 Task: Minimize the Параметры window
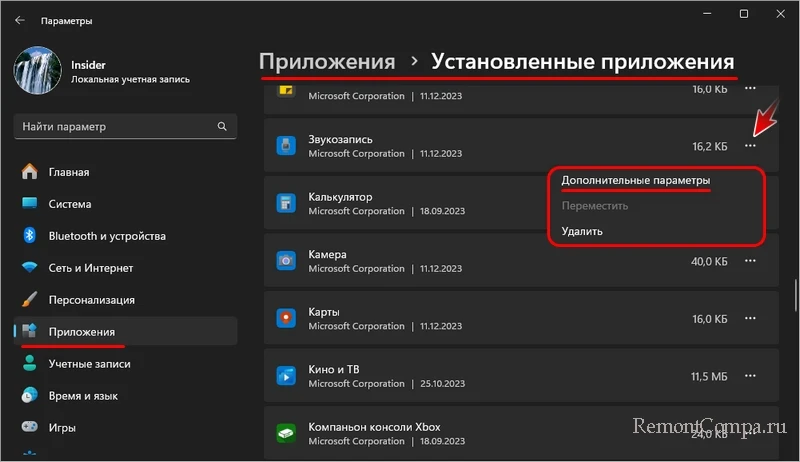point(707,14)
